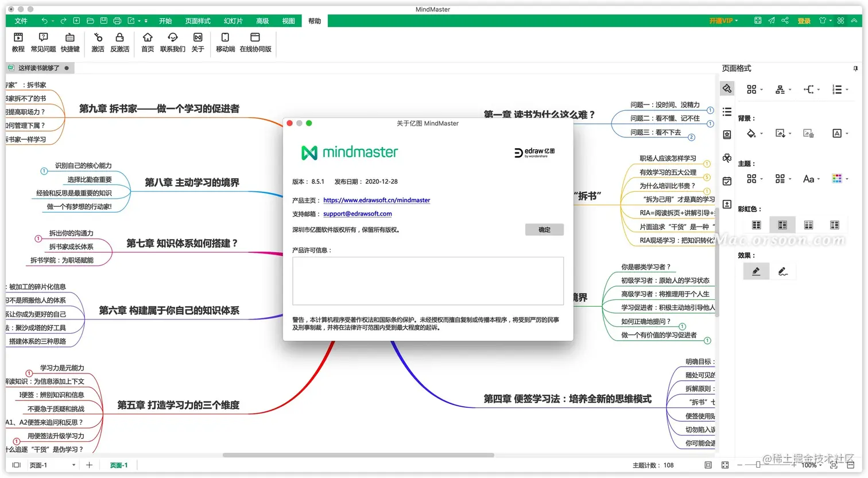Switch to the 开始 tab
Screen dimensions: 868x478
(165, 21)
